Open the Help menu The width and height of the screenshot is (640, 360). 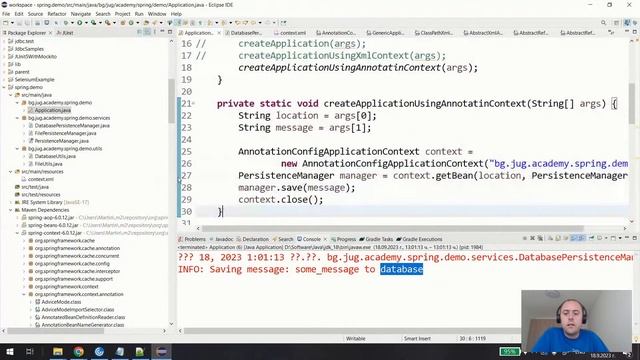click(x=176, y=14)
